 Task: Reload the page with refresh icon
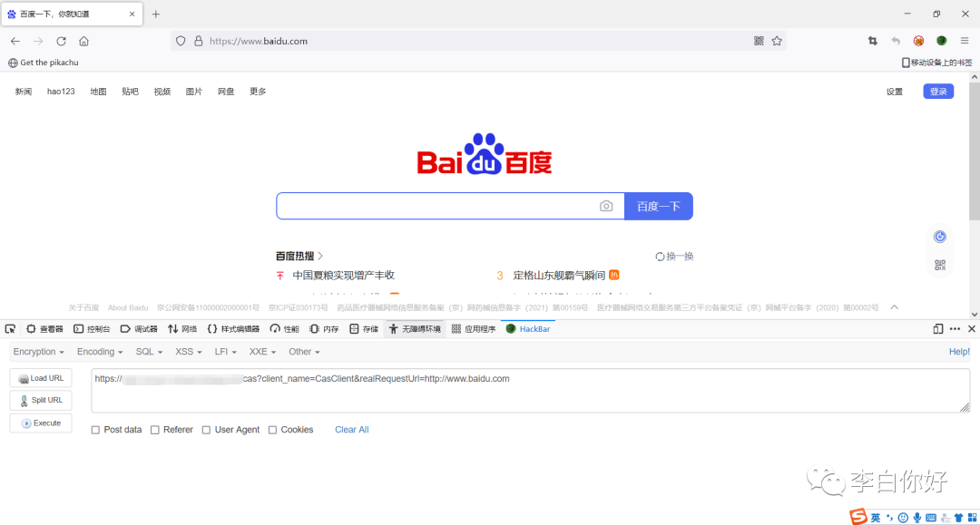62,41
